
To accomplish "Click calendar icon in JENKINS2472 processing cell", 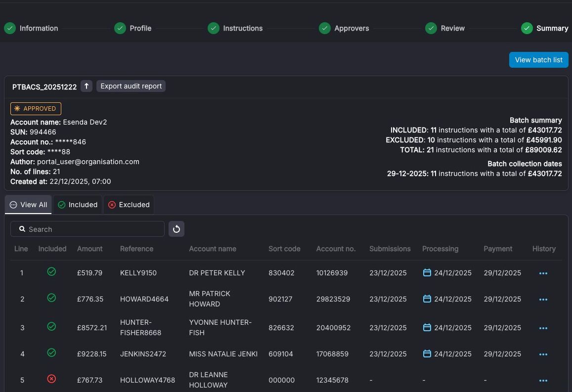I will tap(427, 353).
